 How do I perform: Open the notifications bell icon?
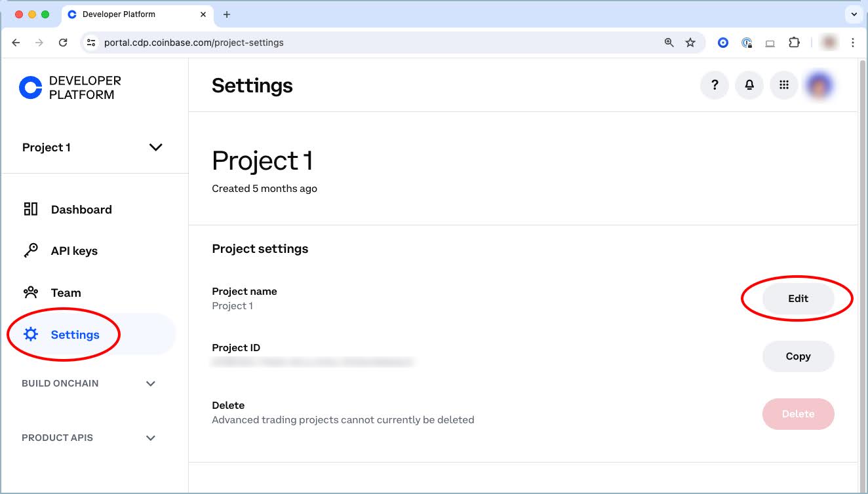point(749,85)
